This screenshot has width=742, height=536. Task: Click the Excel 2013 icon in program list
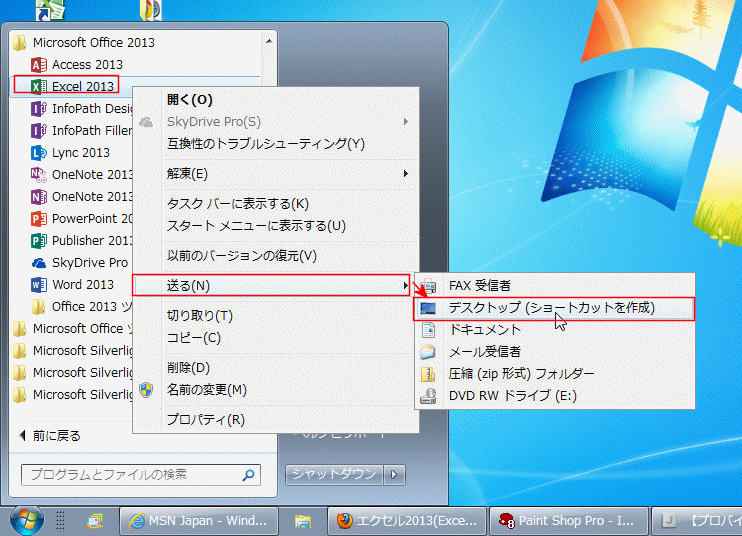pos(39,86)
